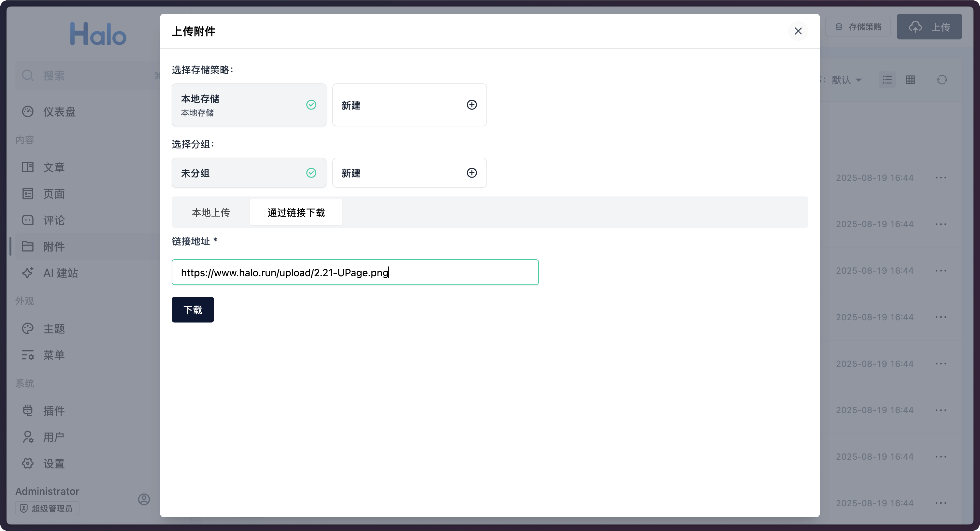Click the plus icon on the group 新建 card
The width and height of the screenshot is (980, 531).
click(x=471, y=173)
